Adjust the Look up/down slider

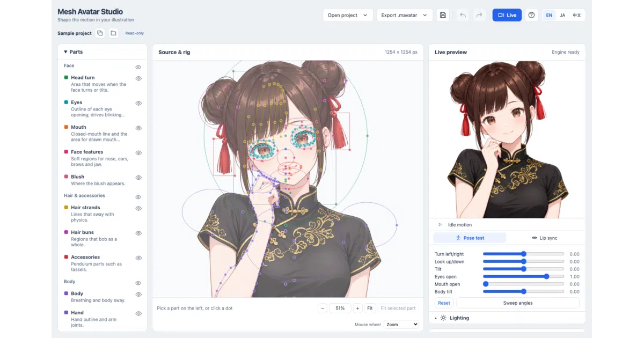tap(523, 261)
